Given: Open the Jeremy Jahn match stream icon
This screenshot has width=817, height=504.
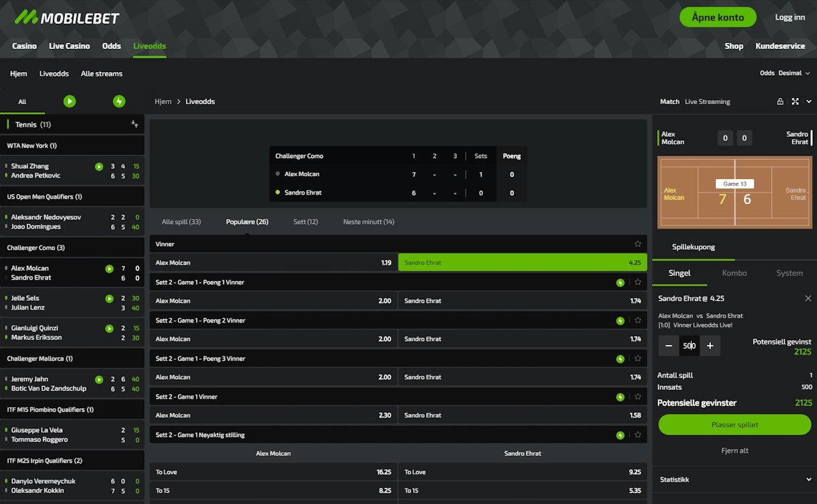Looking at the screenshot, I should (99, 380).
